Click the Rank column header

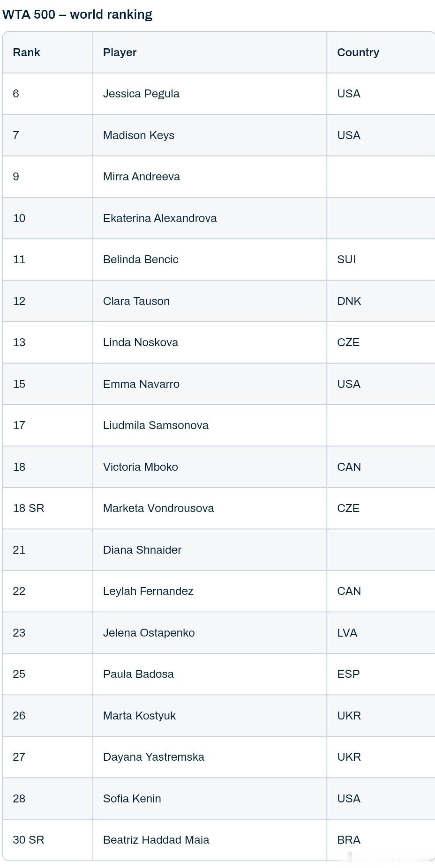(x=26, y=52)
